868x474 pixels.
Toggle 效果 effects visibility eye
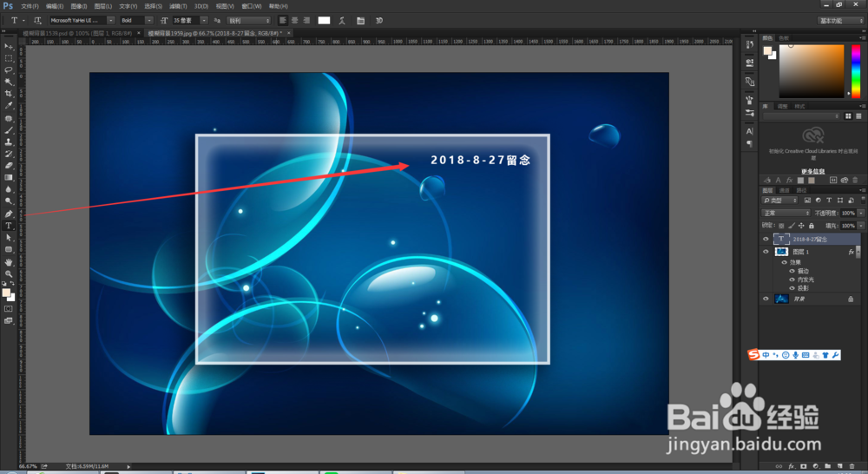pyautogui.click(x=785, y=262)
